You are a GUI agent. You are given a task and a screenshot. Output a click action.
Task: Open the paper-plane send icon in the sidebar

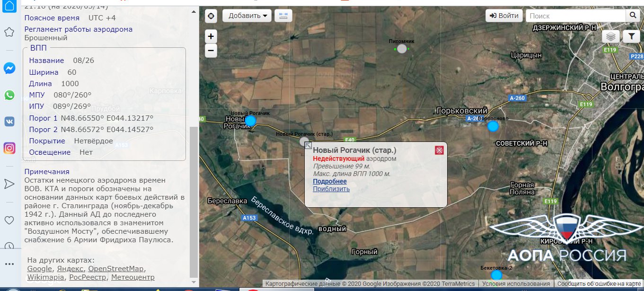(x=9, y=184)
